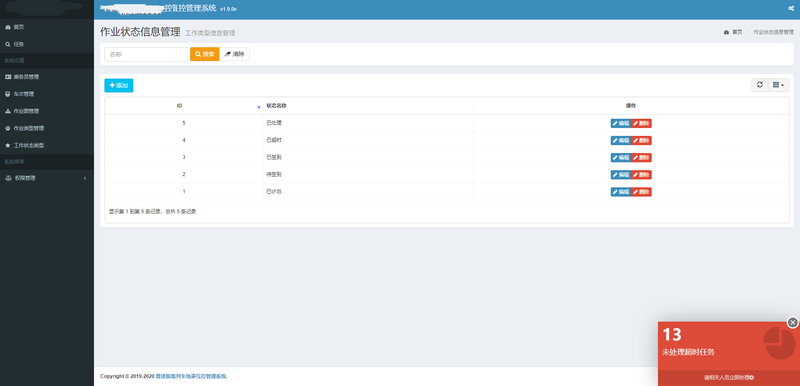The height and width of the screenshot is (386, 800).
Task: Edit the 已处理 row (ID 5)
Action: (621, 123)
